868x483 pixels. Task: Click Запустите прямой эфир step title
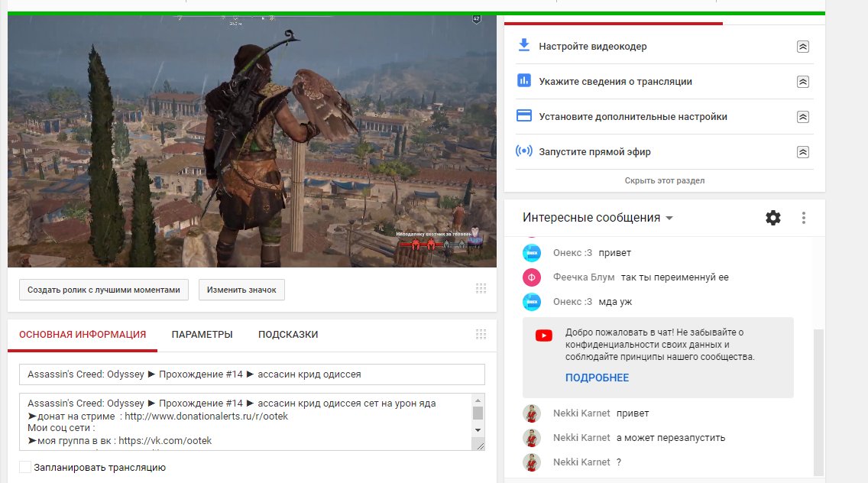pos(594,152)
